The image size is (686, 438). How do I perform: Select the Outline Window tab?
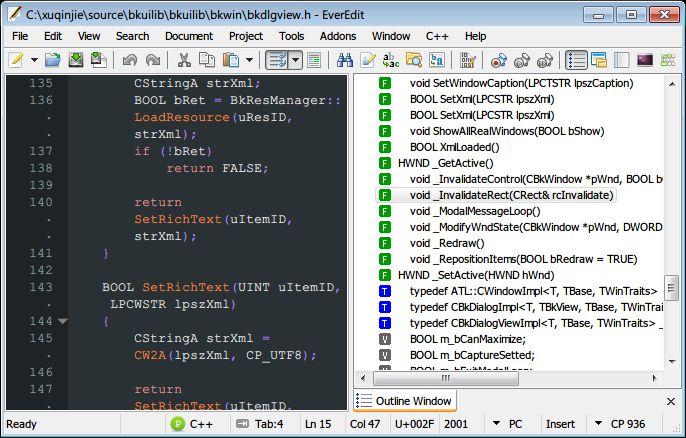405,401
